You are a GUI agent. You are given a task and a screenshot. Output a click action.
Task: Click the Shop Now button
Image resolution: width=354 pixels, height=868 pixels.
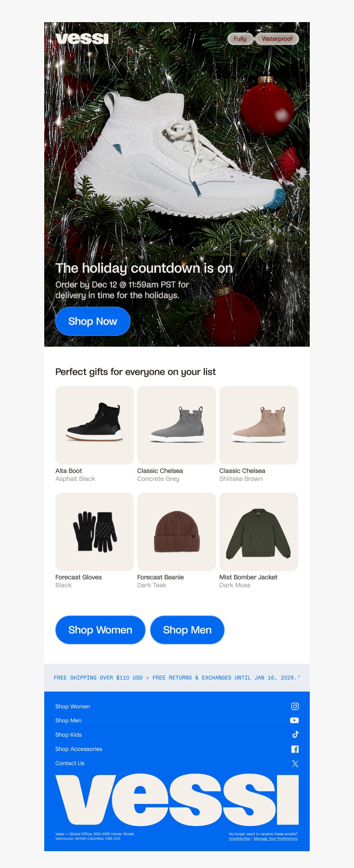tap(92, 321)
